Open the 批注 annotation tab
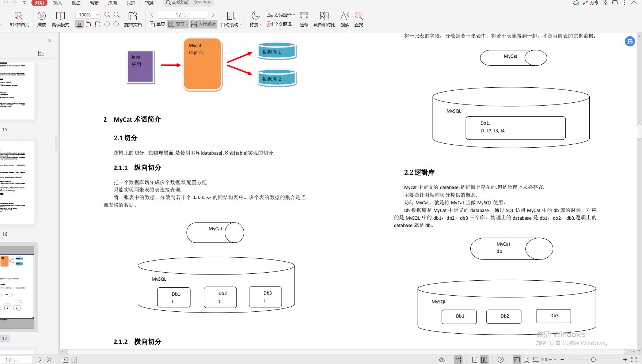The image size is (642, 364). click(76, 3)
